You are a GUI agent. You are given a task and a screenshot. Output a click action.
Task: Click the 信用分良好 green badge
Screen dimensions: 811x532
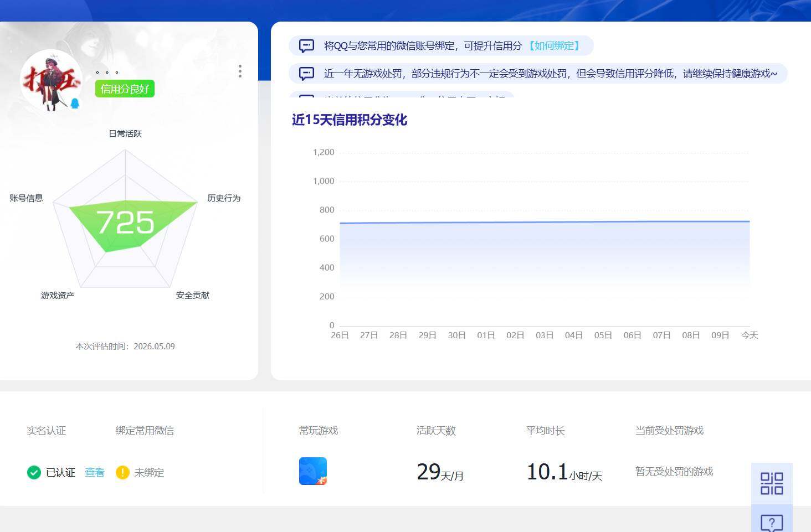coord(125,89)
